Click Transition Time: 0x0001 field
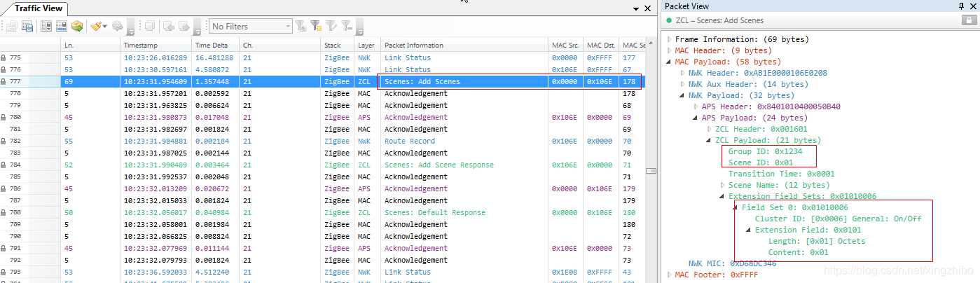 point(782,174)
